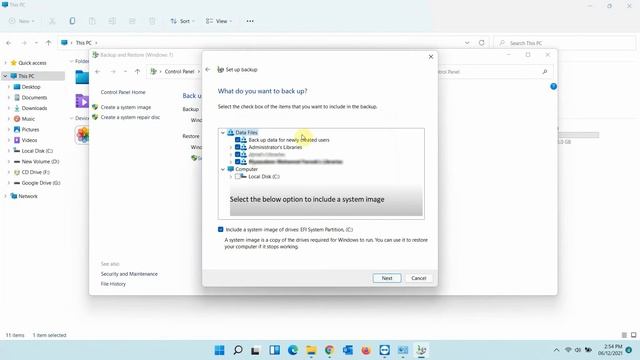Viewport: 640px width, 360px height.
Task: Open File History link
Action: 113,284
